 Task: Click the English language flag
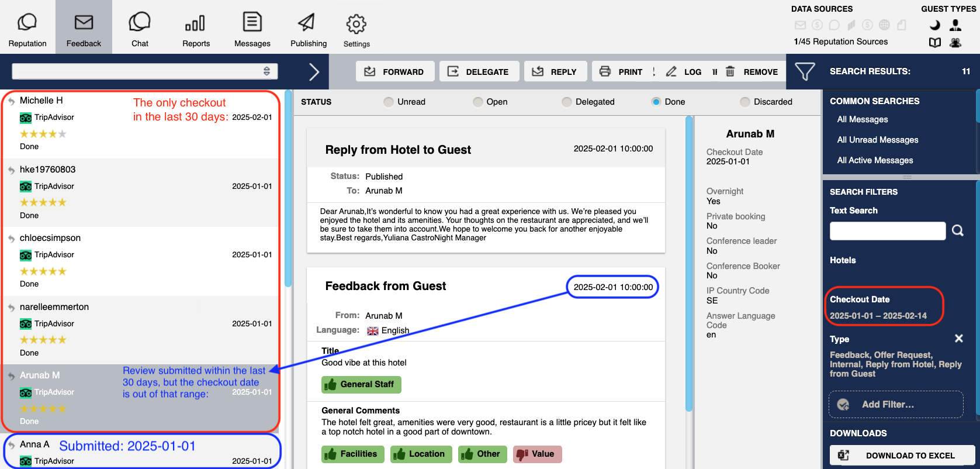pyautogui.click(x=372, y=331)
